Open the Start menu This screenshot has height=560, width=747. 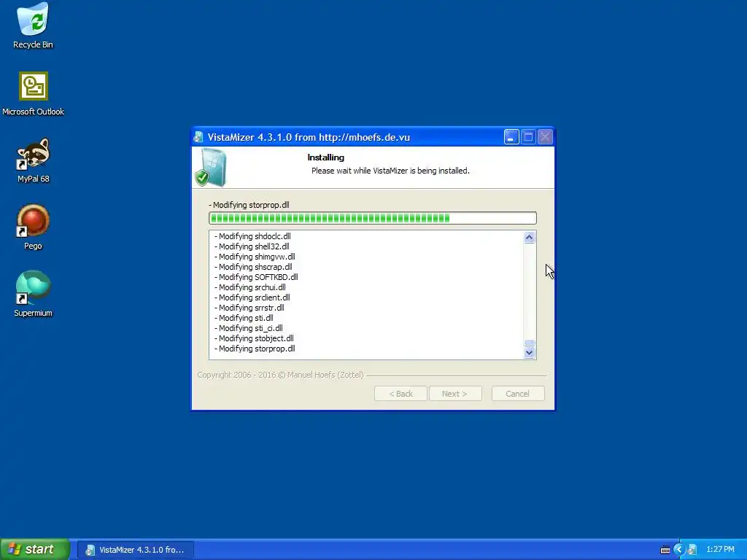point(34,549)
